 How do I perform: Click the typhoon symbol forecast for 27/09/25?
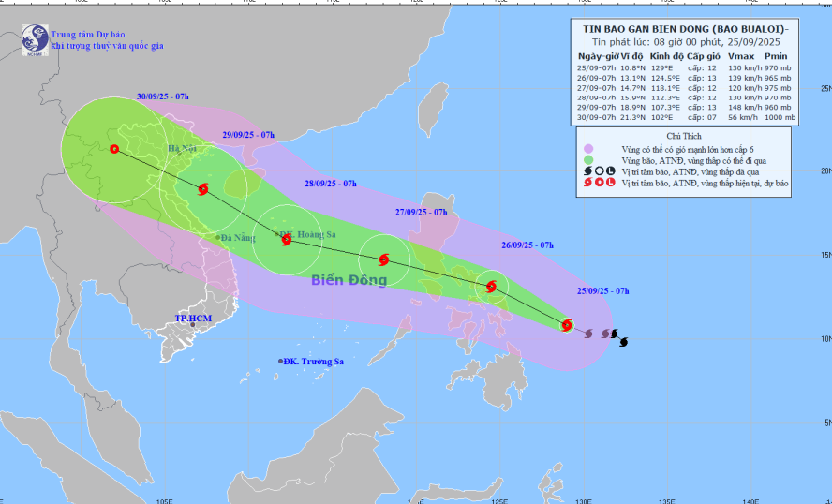(x=383, y=259)
